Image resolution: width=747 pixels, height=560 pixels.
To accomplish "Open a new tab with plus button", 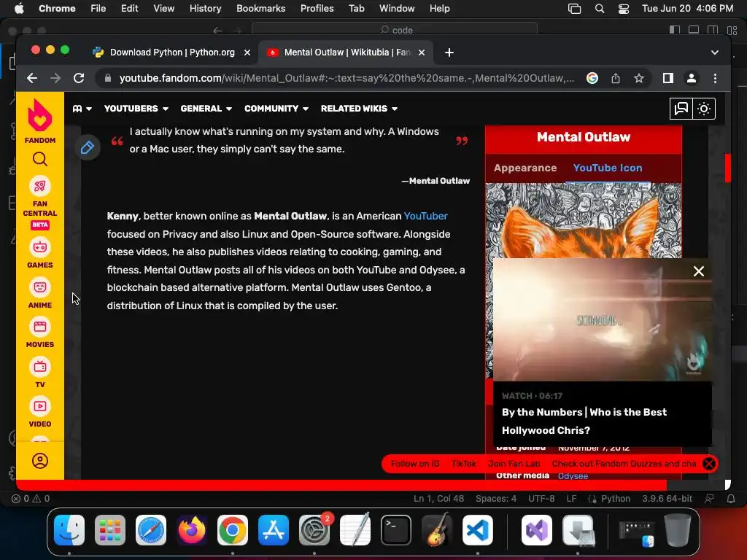I will coord(449,52).
